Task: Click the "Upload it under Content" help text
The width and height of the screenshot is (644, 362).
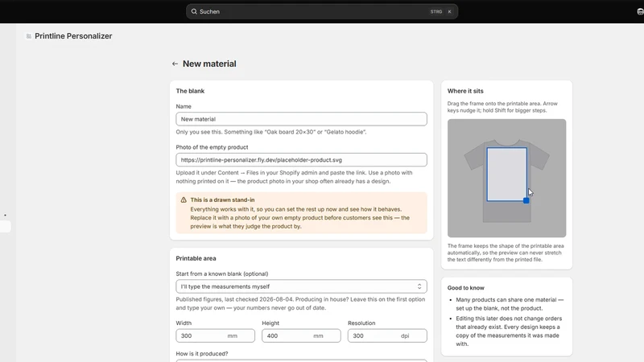Action: 294,177
